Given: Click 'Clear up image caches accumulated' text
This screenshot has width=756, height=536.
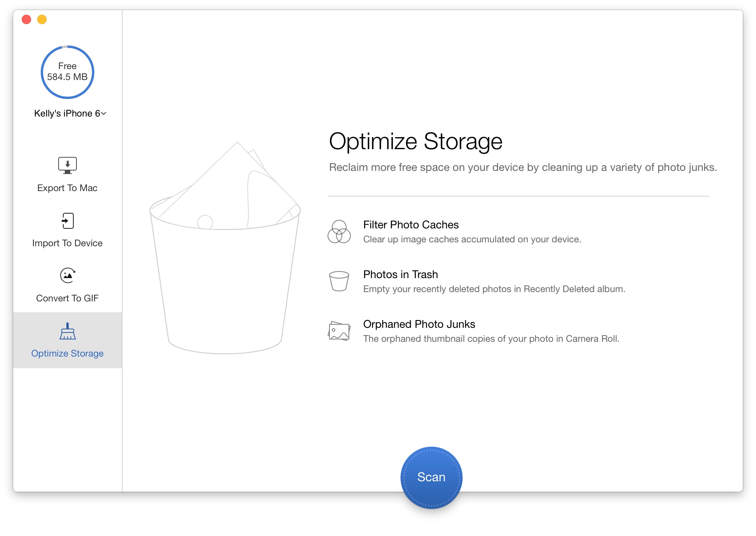Looking at the screenshot, I should [472, 239].
